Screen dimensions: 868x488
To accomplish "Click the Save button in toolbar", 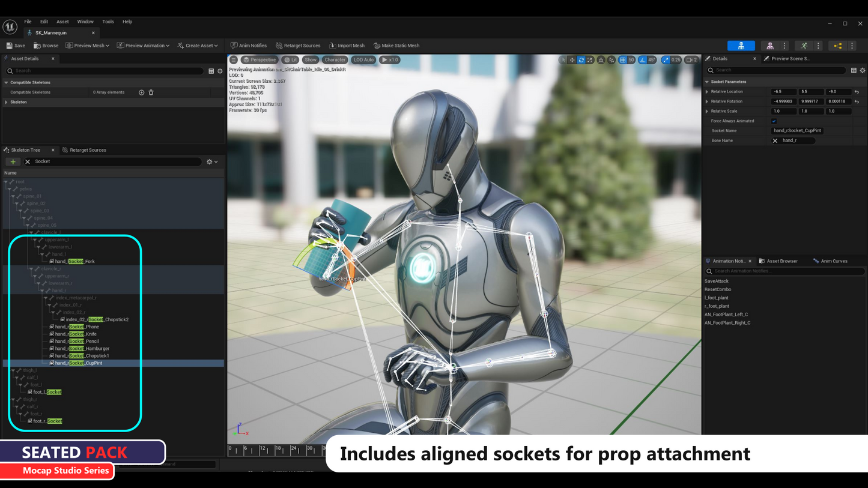I will pos(16,46).
